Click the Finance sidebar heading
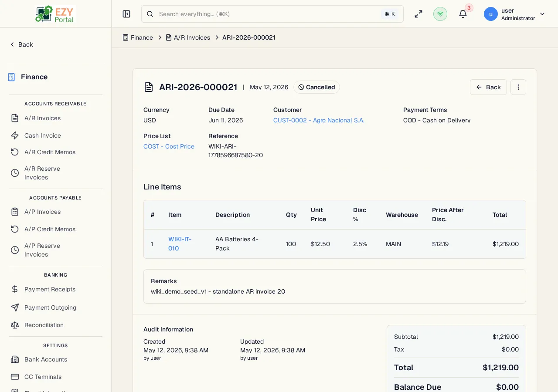 tap(34, 77)
